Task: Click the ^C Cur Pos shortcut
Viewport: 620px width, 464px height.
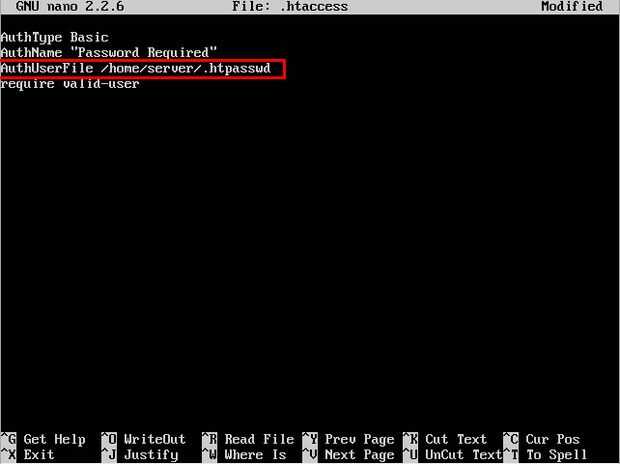Action: [x=542, y=439]
